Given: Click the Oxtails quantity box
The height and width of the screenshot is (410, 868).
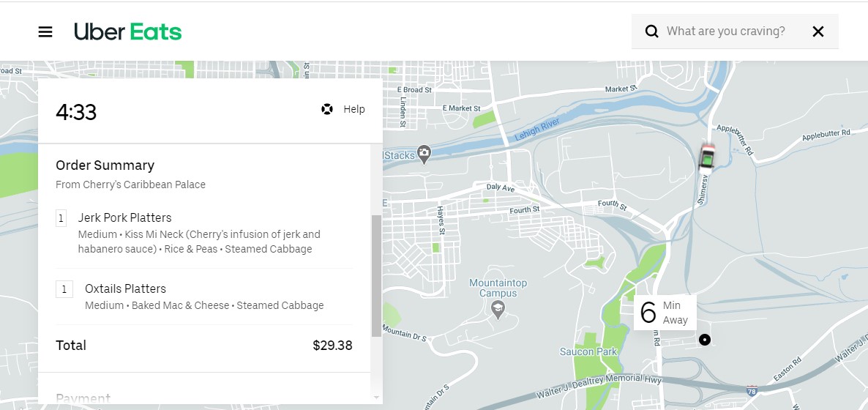Looking at the screenshot, I should point(64,289).
